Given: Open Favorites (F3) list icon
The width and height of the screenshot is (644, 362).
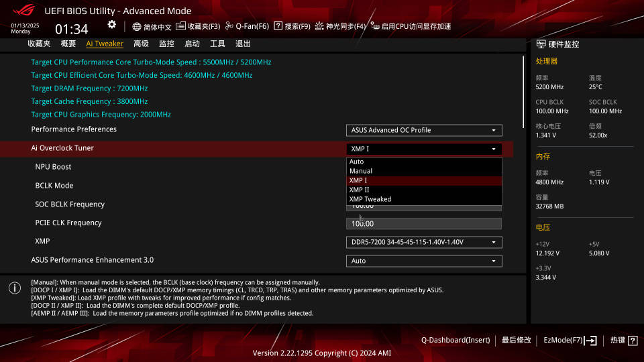Looking at the screenshot, I should (180, 26).
